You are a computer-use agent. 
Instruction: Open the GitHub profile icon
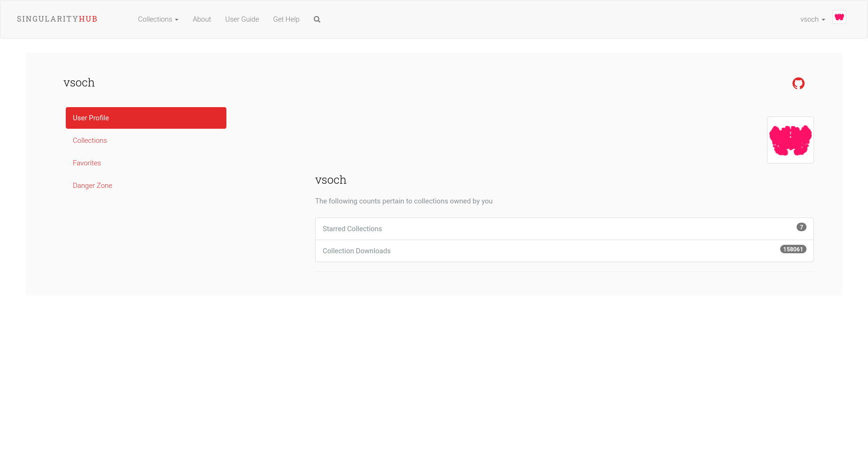798,83
